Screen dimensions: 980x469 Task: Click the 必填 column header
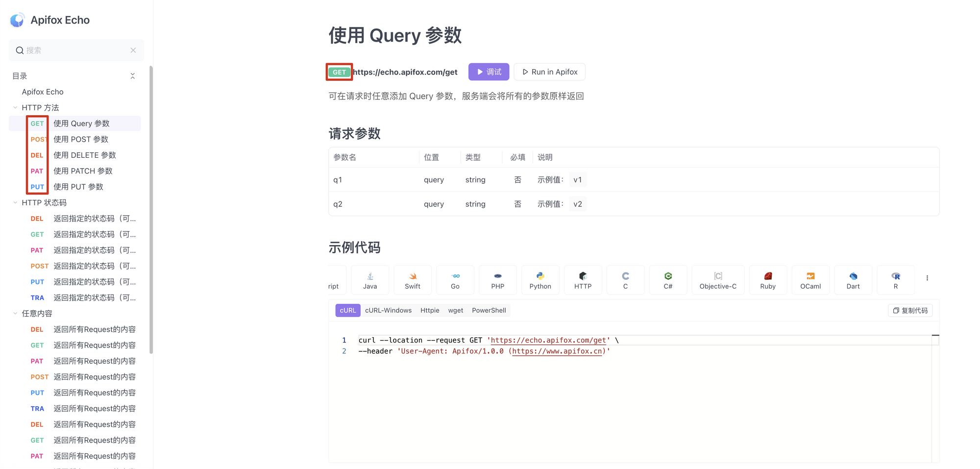click(x=517, y=157)
